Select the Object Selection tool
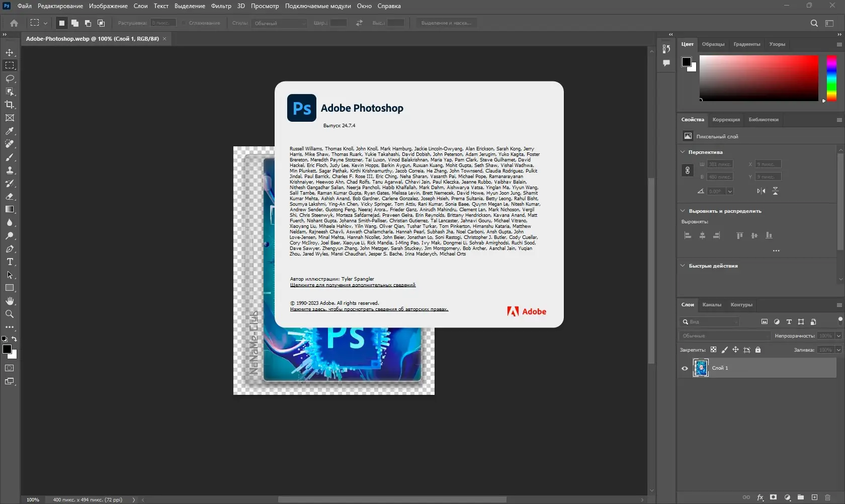 point(10,92)
